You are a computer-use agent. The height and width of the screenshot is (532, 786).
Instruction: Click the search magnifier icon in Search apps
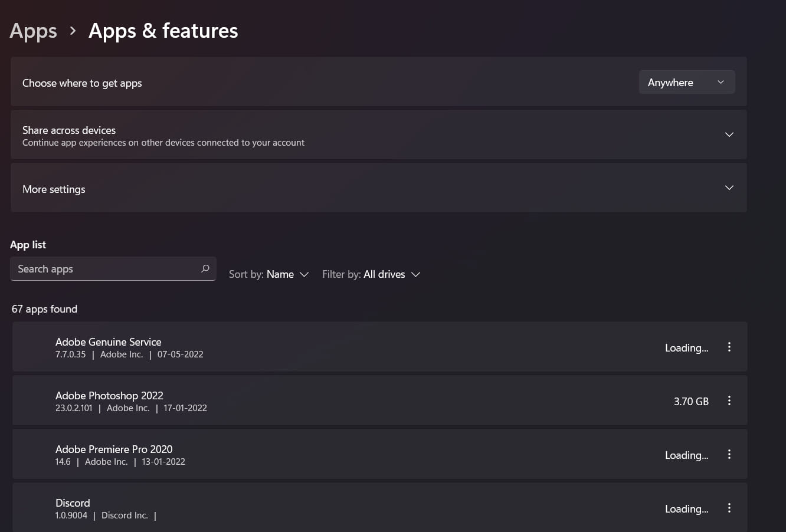point(205,268)
